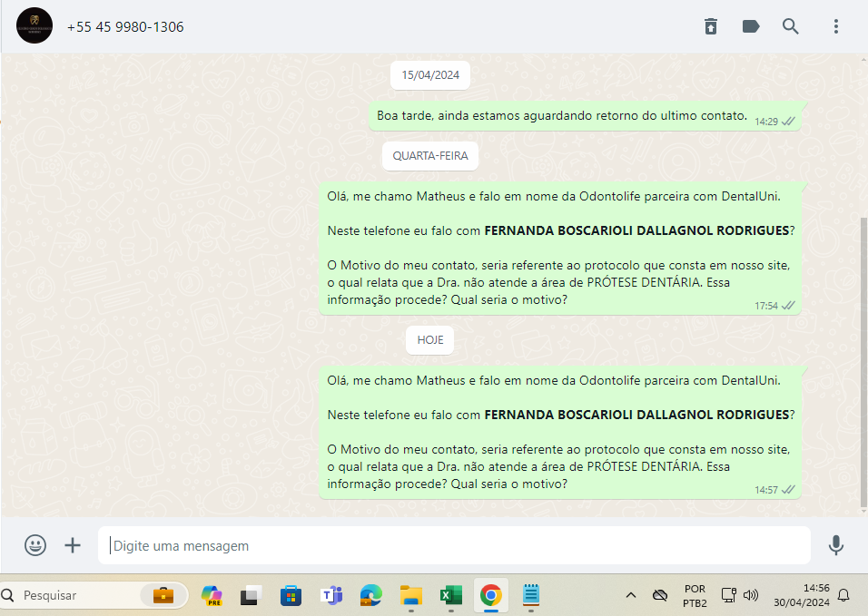This screenshot has height=616, width=868.
Task: Click the 17:54 message timestamp
Action: (x=766, y=306)
